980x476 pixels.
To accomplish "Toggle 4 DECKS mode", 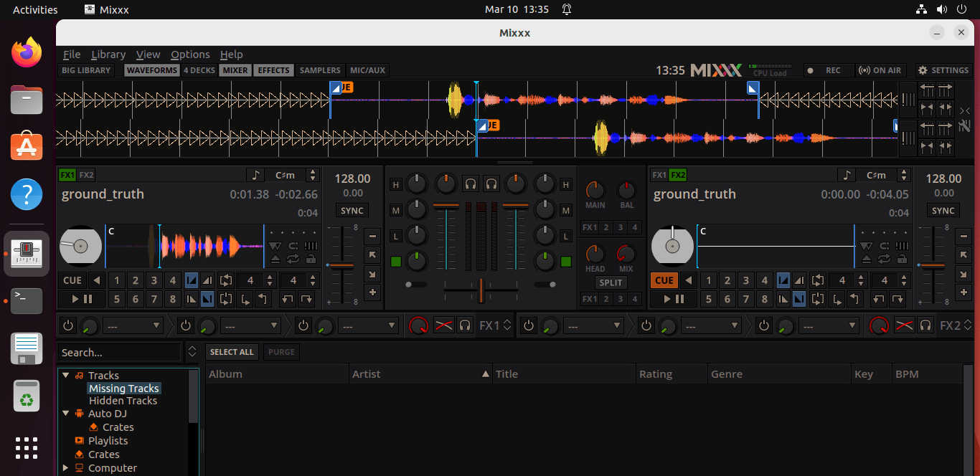I will click(x=199, y=70).
